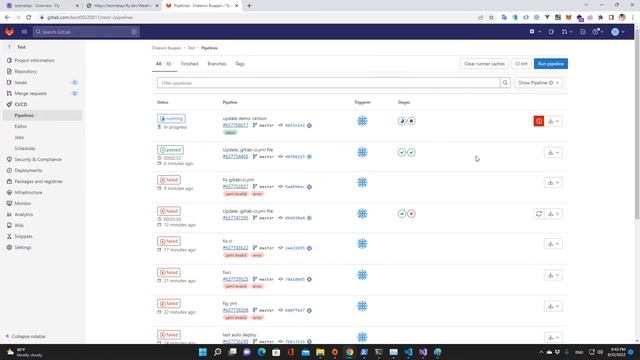Open artifacts dropdown for 'fixci' pipeline
Image resolution: width=640 pixels, height=360 pixels.
click(553, 275)
